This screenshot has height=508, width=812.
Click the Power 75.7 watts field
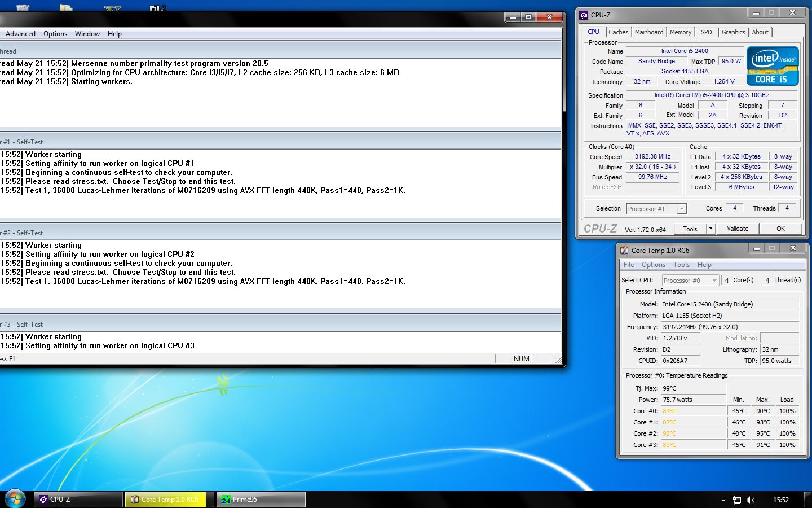click(694, 400)
